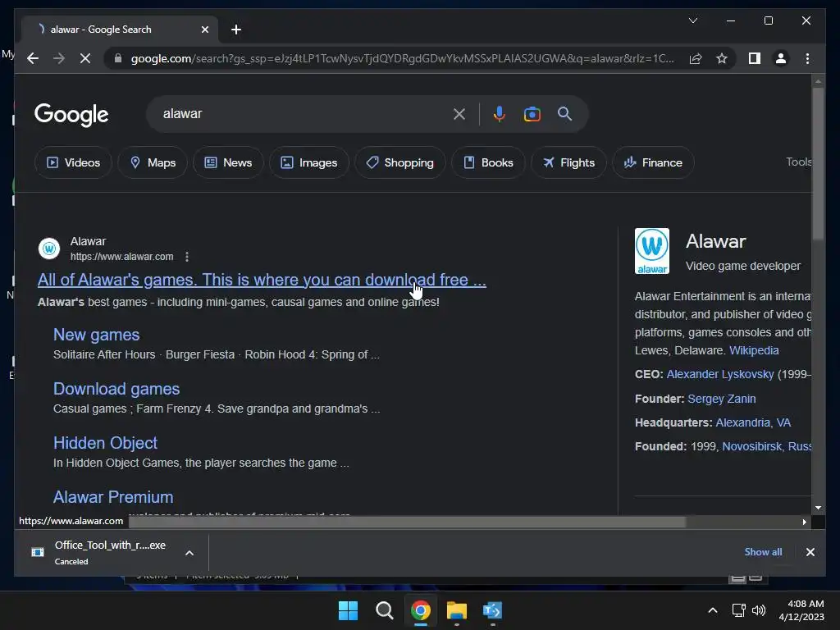Open File Explorer from taskbar
840x630 pixels.
(456, 610)
